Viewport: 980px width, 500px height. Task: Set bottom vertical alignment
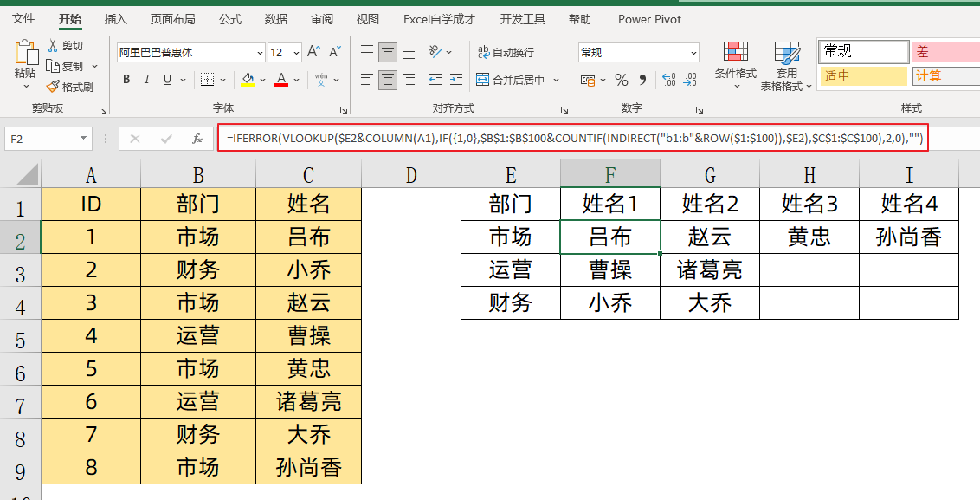[x=409, y=53]
